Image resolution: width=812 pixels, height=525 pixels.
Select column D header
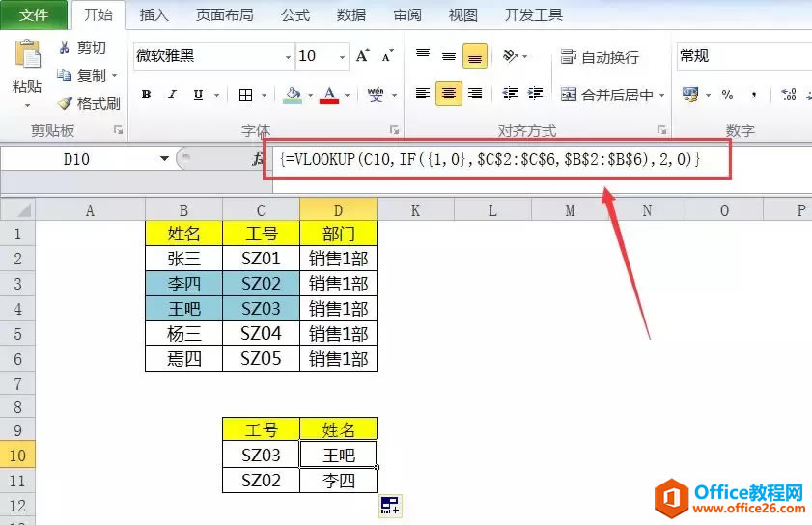[x=338, y=209]
